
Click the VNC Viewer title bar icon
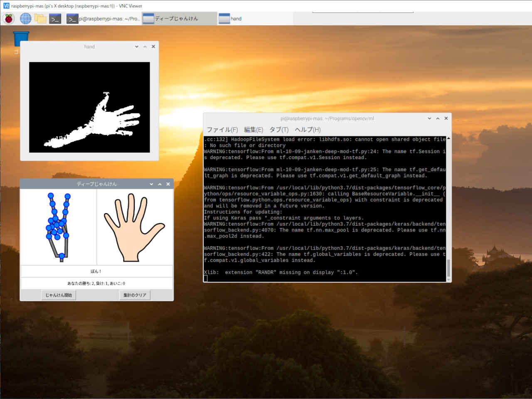(6, 6)
